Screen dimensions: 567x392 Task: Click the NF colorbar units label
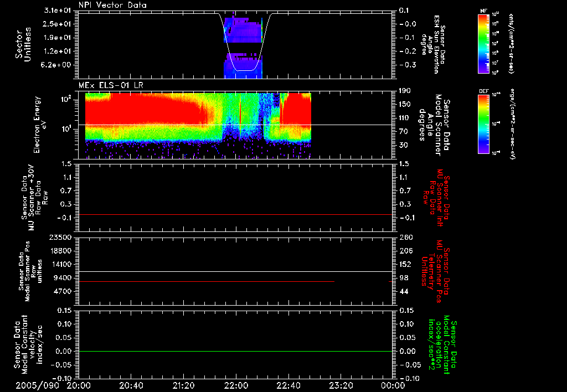point(511,44)
